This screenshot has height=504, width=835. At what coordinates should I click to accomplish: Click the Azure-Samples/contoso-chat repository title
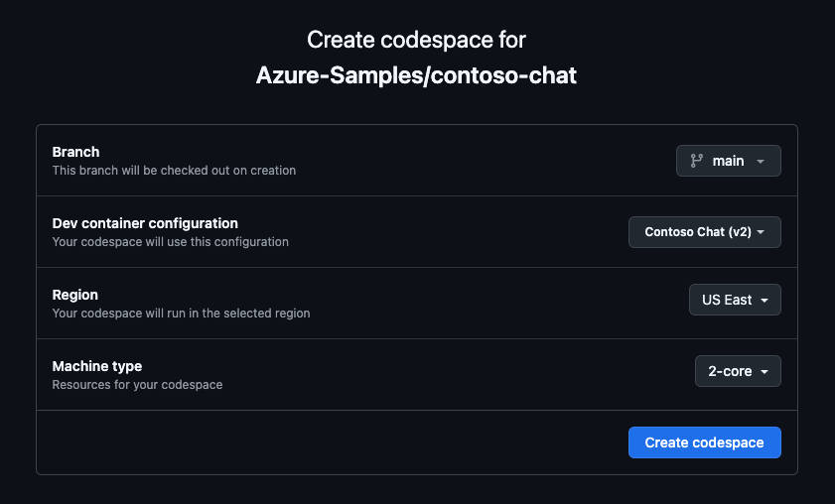tap(416, 75)
